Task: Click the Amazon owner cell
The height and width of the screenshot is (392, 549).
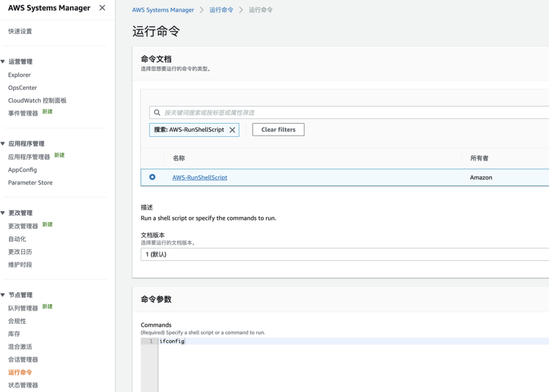Action: (481, 177)
